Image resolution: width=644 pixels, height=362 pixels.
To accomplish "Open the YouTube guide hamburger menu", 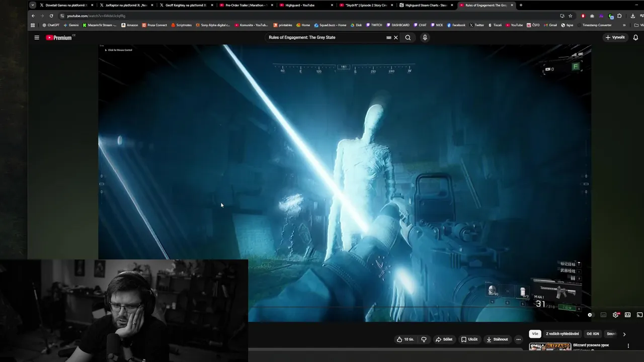I will point(37,37).
